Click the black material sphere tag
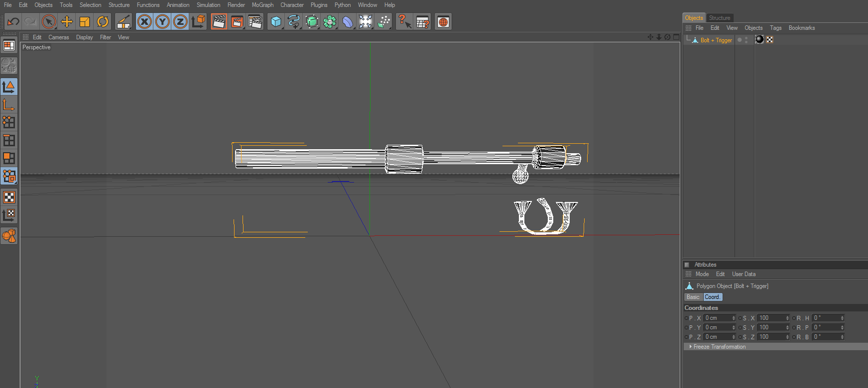Image resolution: width=868 pixels, height=388 pixels. point(759,40)
